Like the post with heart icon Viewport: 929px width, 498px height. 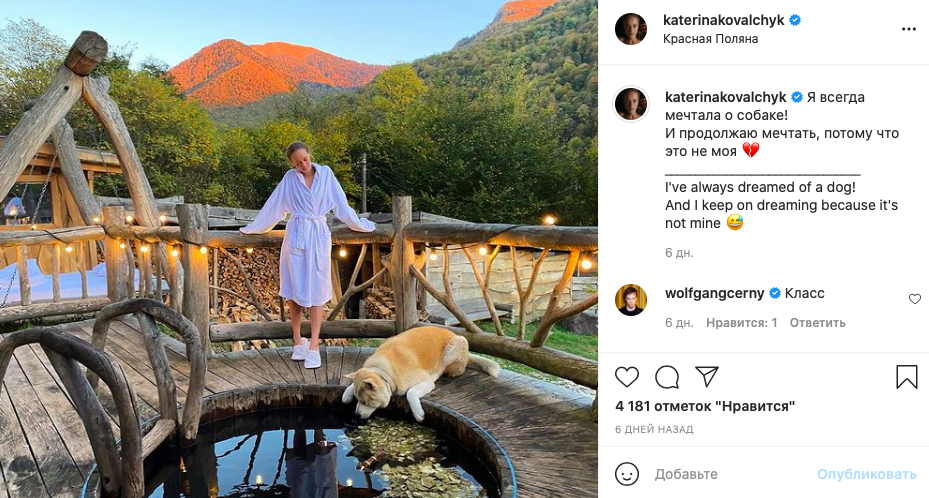[627, 377]
